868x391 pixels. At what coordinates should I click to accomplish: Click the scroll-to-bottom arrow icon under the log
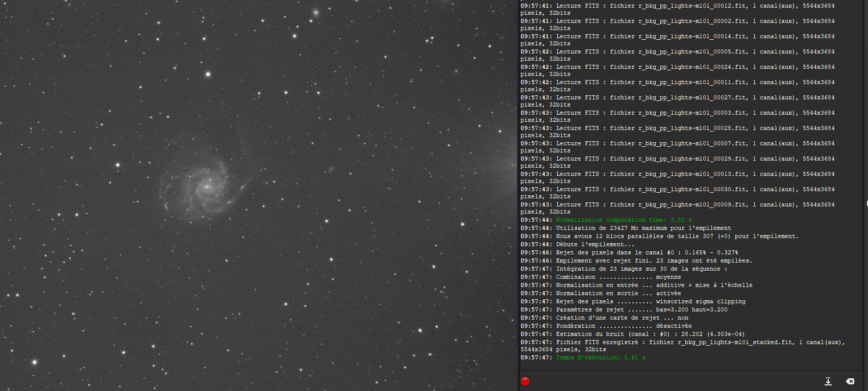point(828,381)
